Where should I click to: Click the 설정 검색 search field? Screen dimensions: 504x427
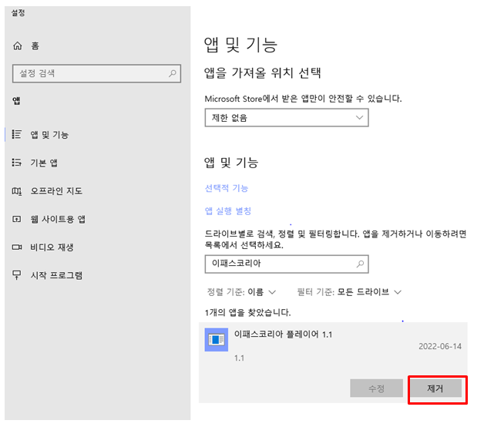[96, 73]
